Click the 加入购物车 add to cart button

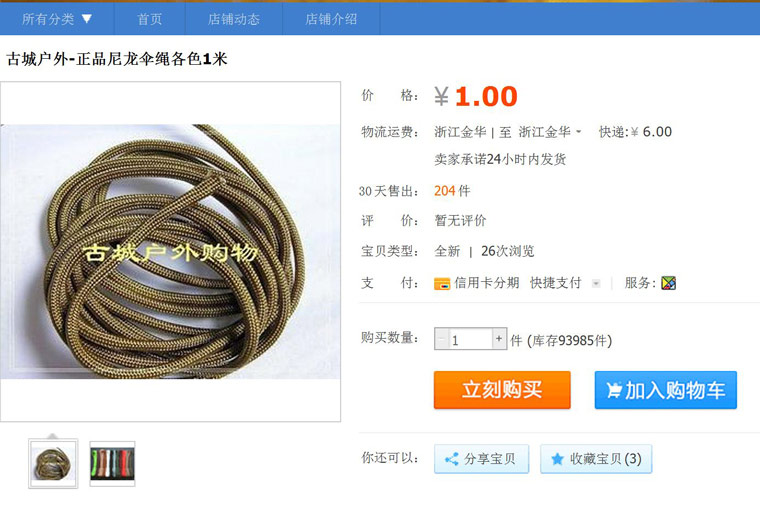[x=665, y=390]
